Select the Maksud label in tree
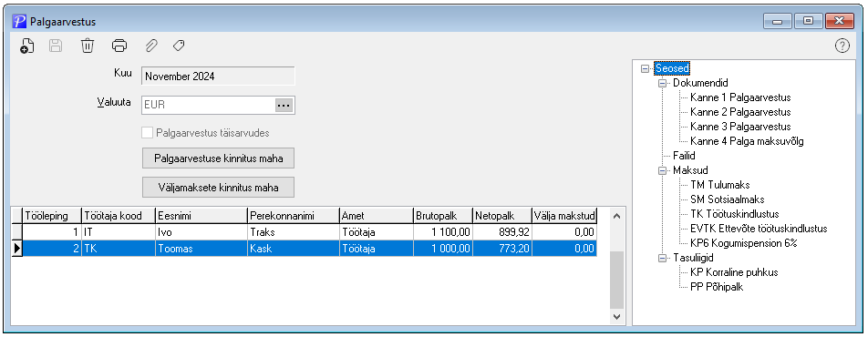 pos(690,170)
